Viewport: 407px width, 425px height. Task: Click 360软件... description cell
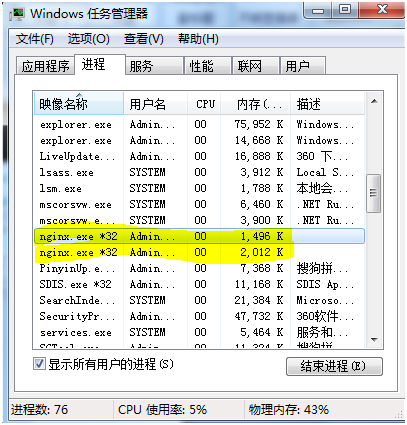[325, 316]
